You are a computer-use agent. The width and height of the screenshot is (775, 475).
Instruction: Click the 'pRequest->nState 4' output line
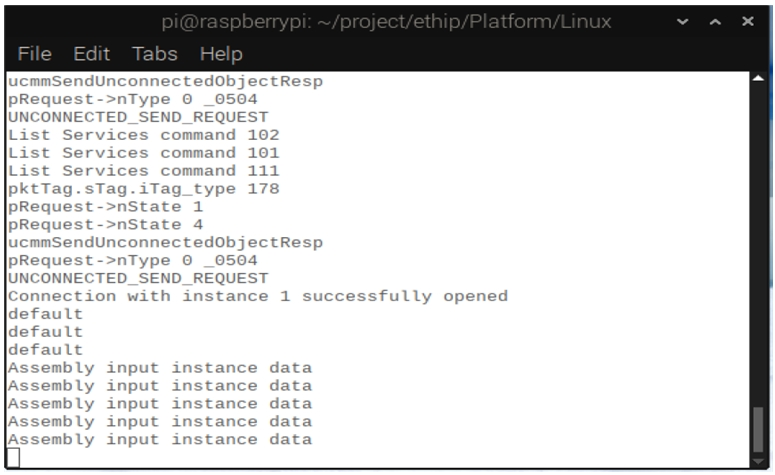(x=105, y=224)
